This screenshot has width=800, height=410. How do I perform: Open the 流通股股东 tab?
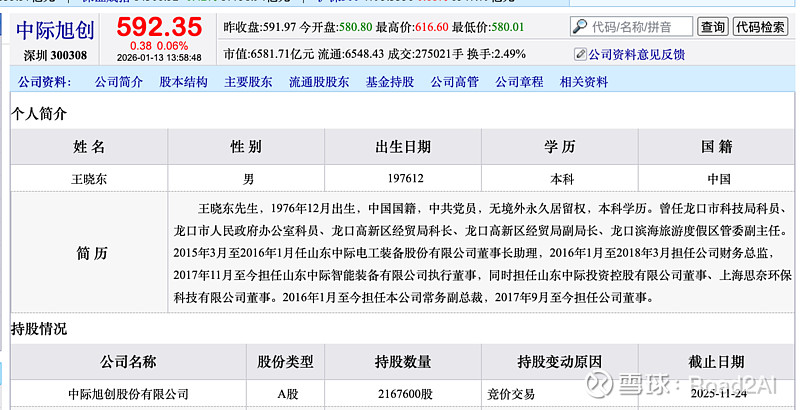click(319, 82)
